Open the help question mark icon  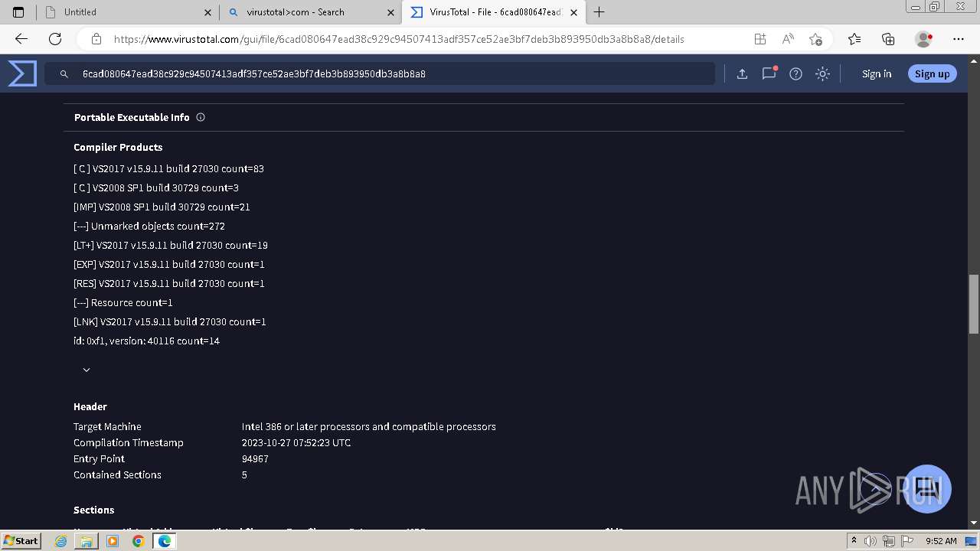point(795,73)
